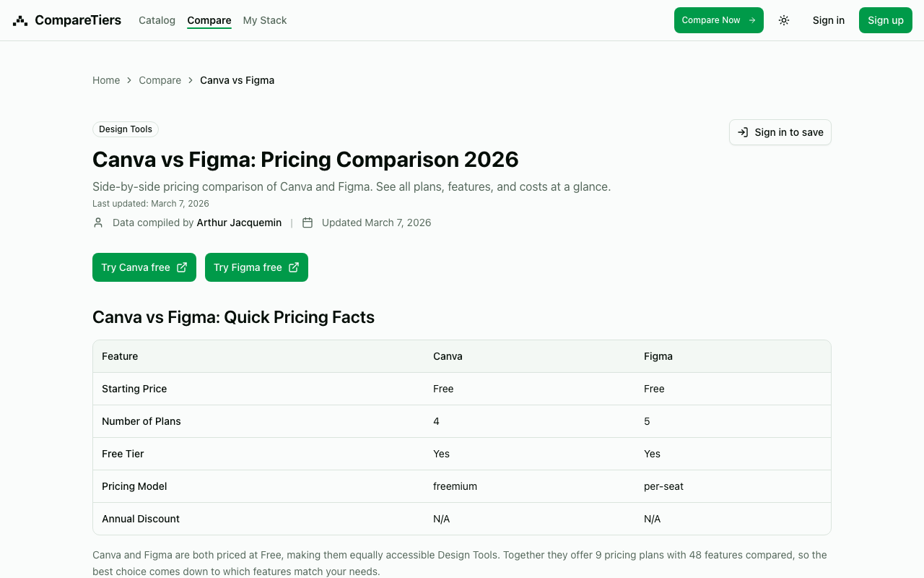Click the CompareTiers logo icon
Image resolution: width=924 pixels, height=578 pixels.
[19, 20]
